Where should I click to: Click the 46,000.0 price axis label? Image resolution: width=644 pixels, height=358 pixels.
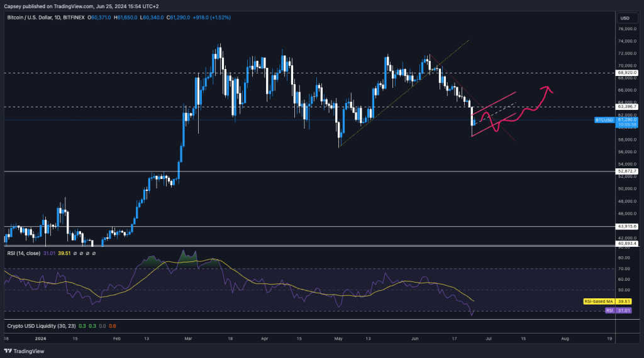point(628,214)
